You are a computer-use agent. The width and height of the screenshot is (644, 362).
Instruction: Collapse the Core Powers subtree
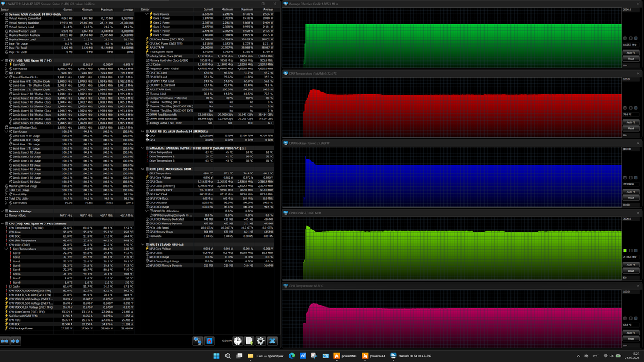[x=147, y=14]
